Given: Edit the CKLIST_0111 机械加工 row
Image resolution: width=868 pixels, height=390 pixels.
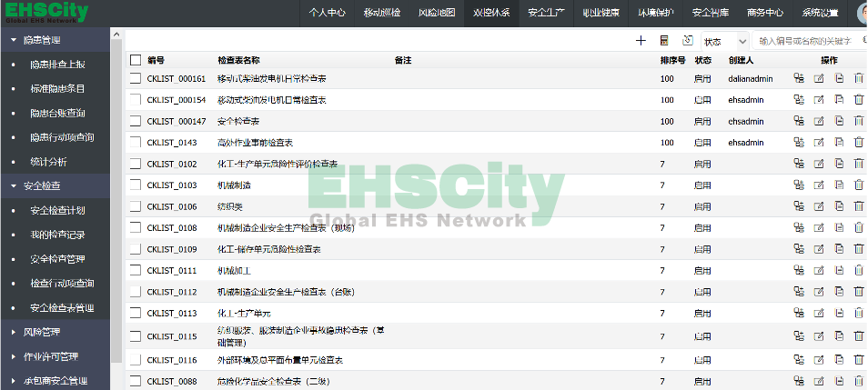Looking at the screenshot, I should (x=819, y=270).
